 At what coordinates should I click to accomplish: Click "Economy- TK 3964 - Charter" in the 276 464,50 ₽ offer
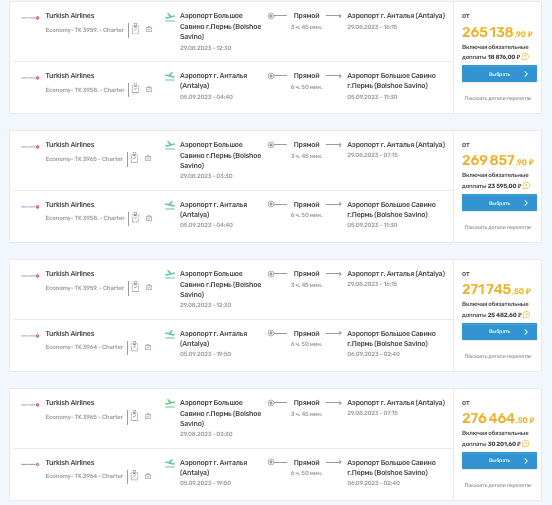(x=84, y=476)
